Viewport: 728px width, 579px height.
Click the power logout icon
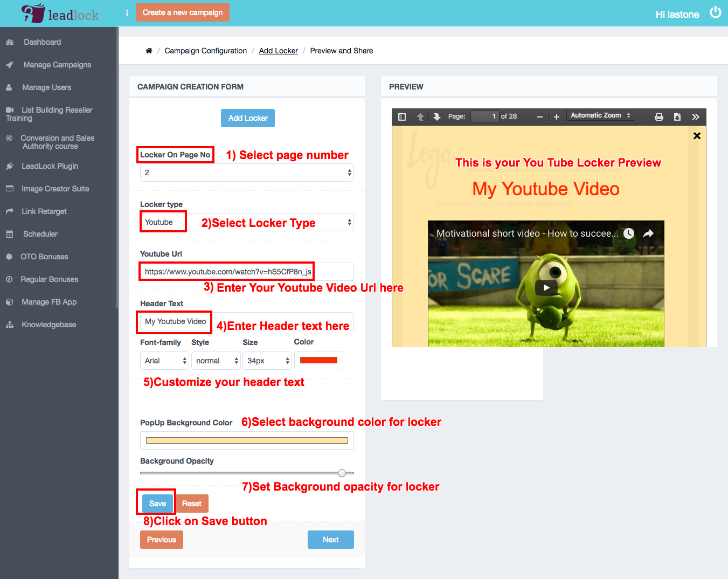coord(715,12)
